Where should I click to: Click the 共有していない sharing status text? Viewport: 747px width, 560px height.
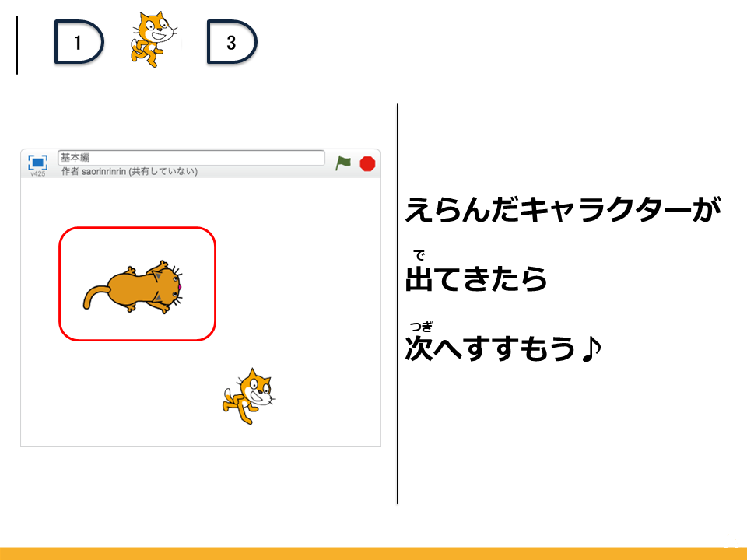tap(164, 171)
